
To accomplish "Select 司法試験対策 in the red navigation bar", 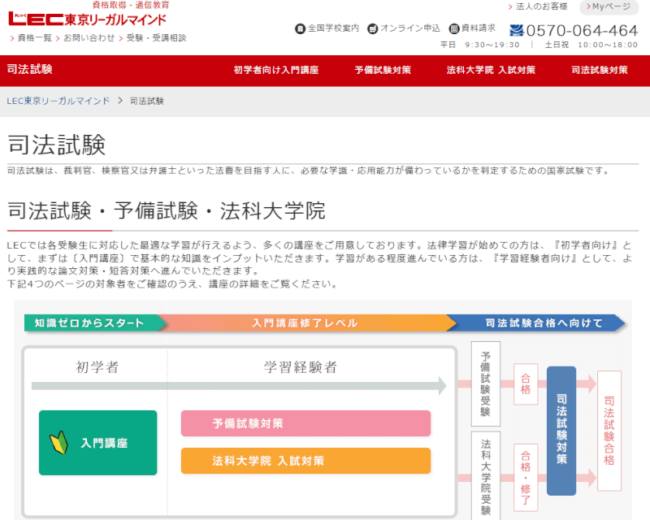I will coord(599,70).
